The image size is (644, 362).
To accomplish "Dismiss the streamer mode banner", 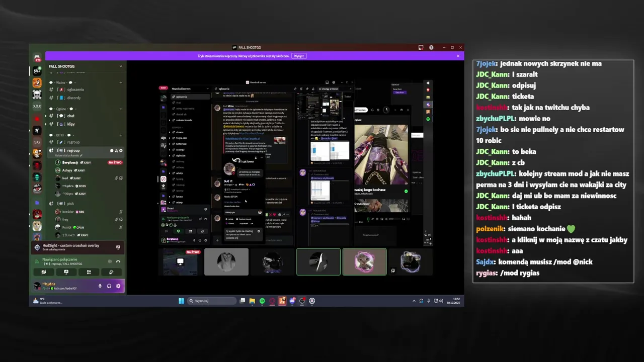I will click(458, 56).
